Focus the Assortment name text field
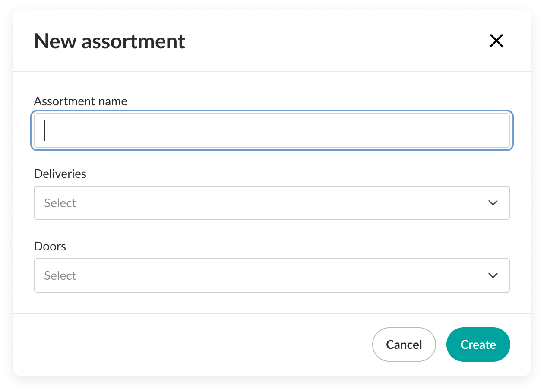The height and width of the screenshot is (392, 544). pyautogui.click(x=272, y=130)
